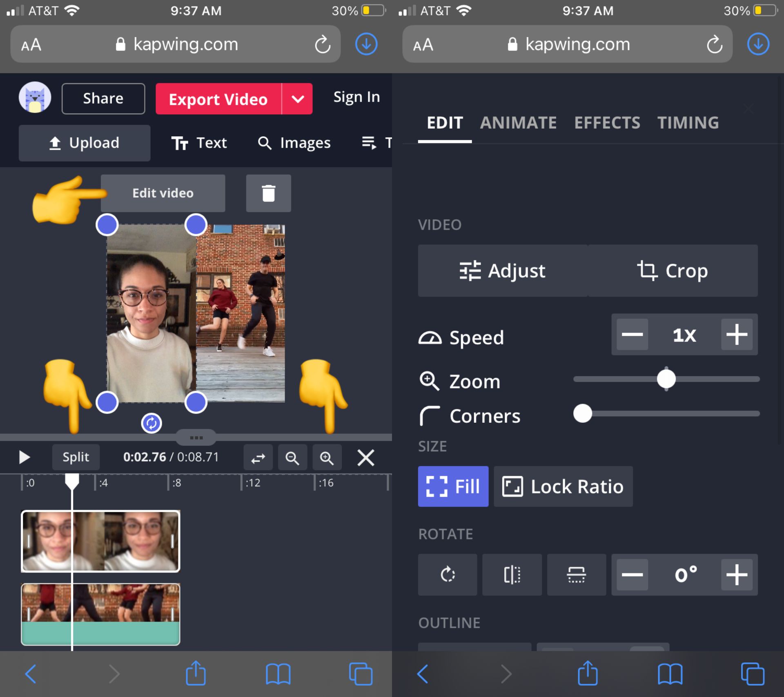Open the Crop tool
This screenshot has height=697, width=784.
(673, 271)
